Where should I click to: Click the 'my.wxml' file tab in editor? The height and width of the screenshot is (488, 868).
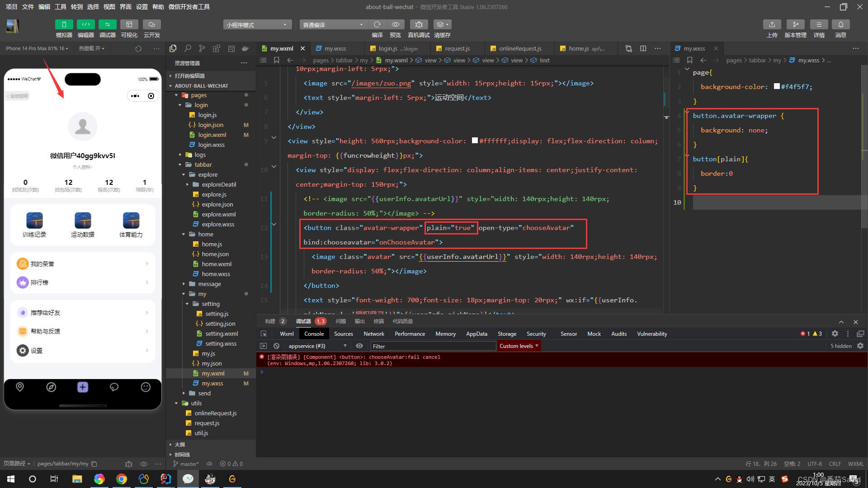pos(278,48)
